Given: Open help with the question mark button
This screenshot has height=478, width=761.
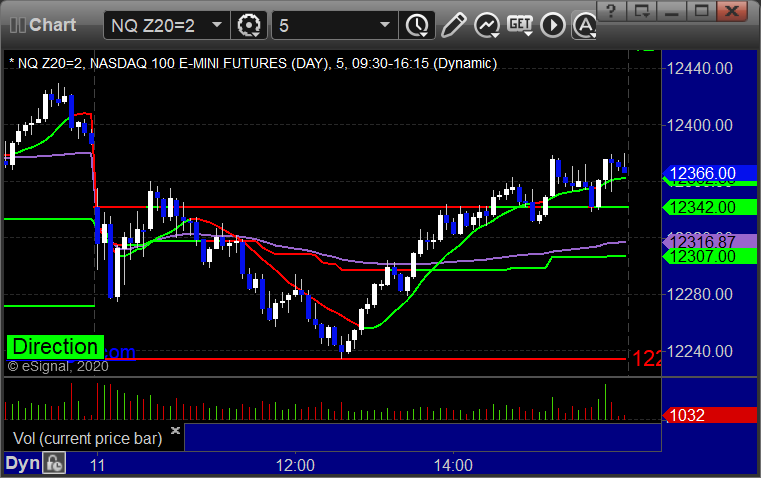Looking at the screenshot, I should (x=611, y=11).
